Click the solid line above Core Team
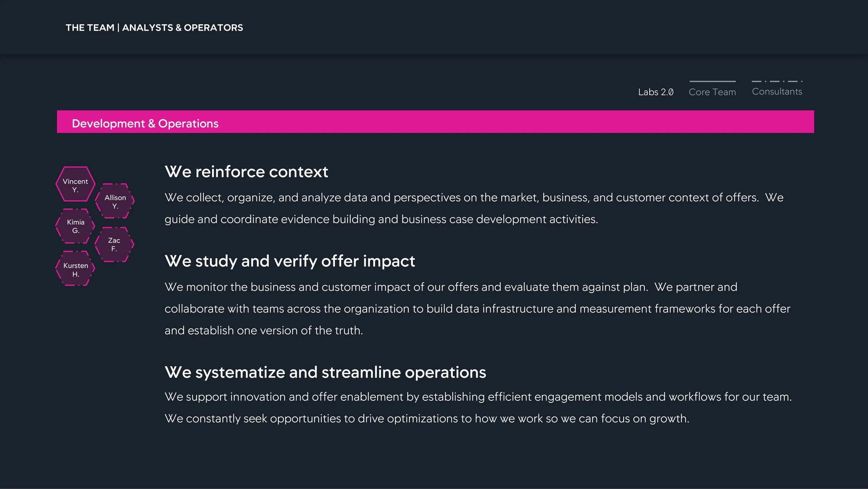Screen dimensions: 868x489 (712, 81)
